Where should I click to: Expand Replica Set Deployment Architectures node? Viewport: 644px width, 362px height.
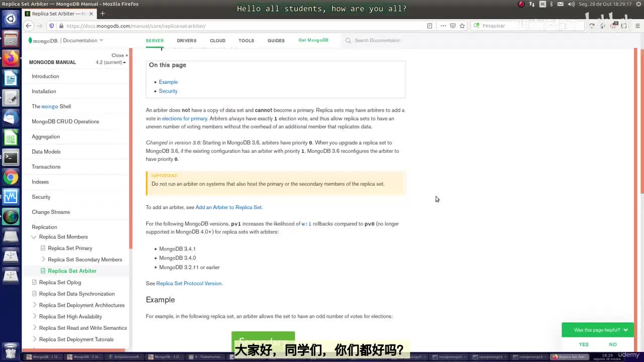pyautogui.click(x=34, y=305)
